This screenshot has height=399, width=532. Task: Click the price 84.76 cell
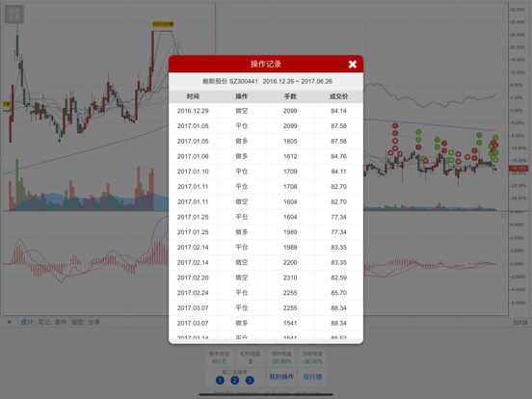point(338,156)
